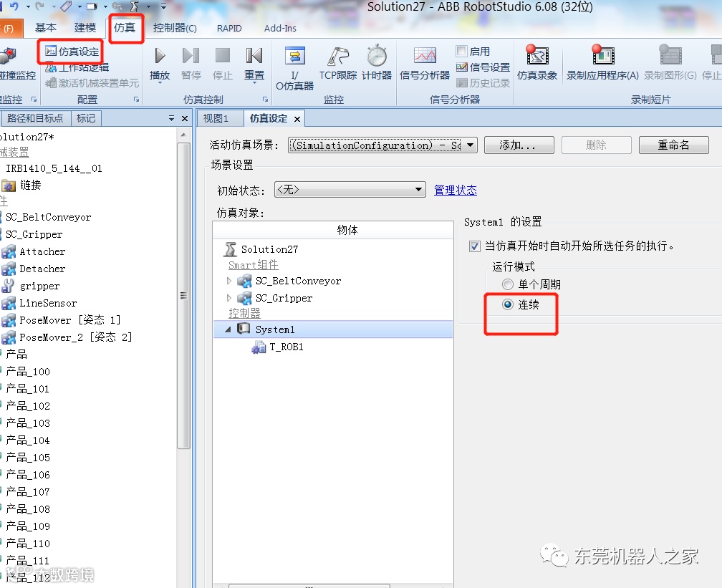Expand SC_Gripper in simulation objects
722x588 pixels.
[x=229, y=298]
